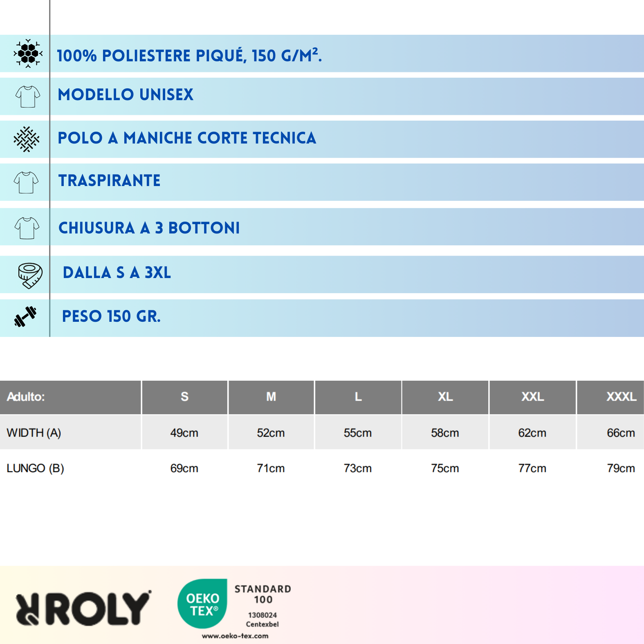Click the "Polo a maniche corte tecnica" text
The height and width of the screenshot is (644, 644).
coord(187,138)
